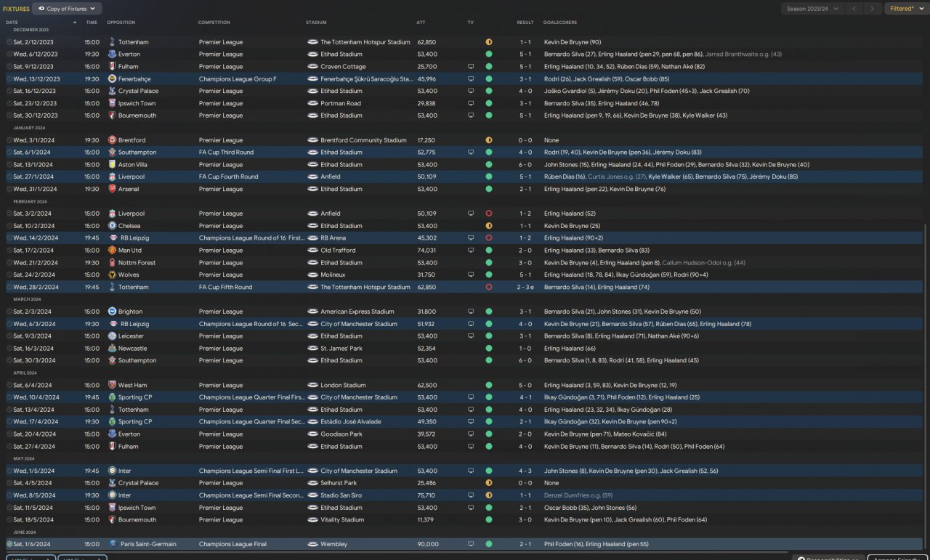Click the Paris Saint-Germain club badge
This screenshot has width=930, height=560.
click(x=112, y=544)
